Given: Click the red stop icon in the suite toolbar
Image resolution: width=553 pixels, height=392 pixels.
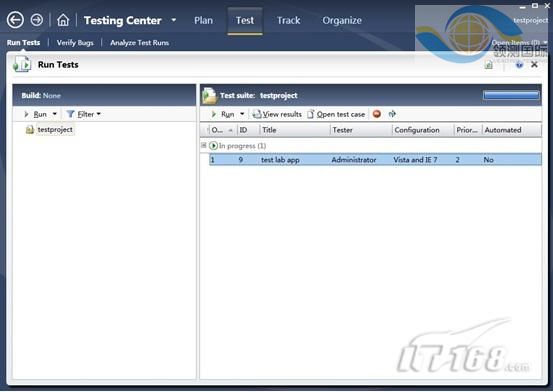Looking at the screenshot, I should click(377, 114).
